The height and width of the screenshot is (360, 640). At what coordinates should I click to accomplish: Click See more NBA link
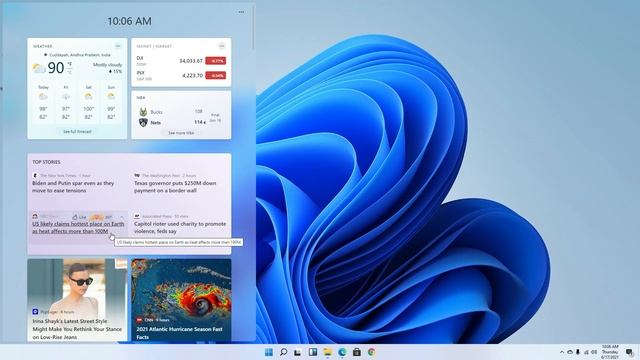click(x=181, y=133)
